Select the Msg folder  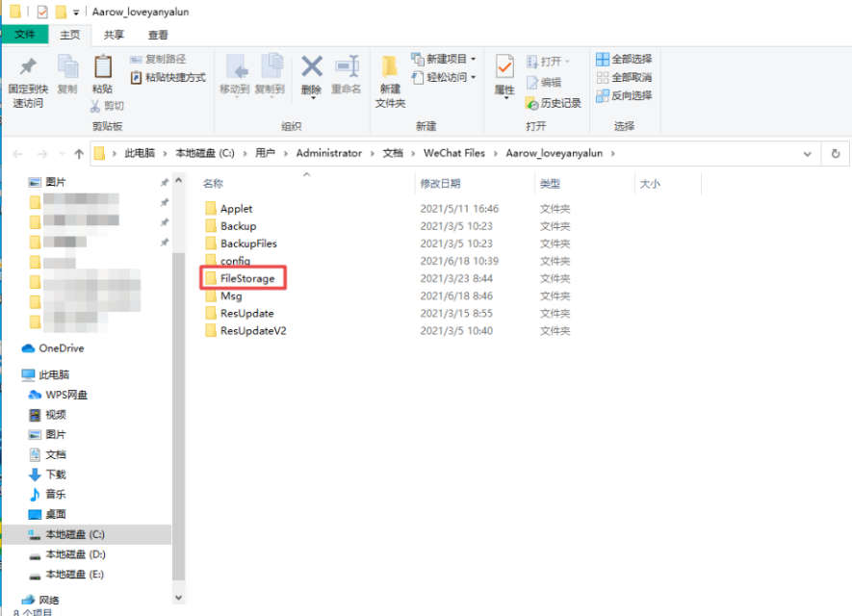231,296
